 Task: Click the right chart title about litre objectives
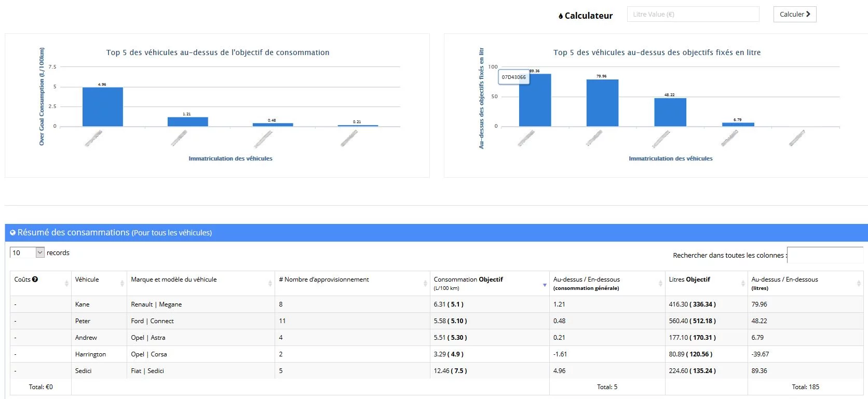[x=657, y=52]
